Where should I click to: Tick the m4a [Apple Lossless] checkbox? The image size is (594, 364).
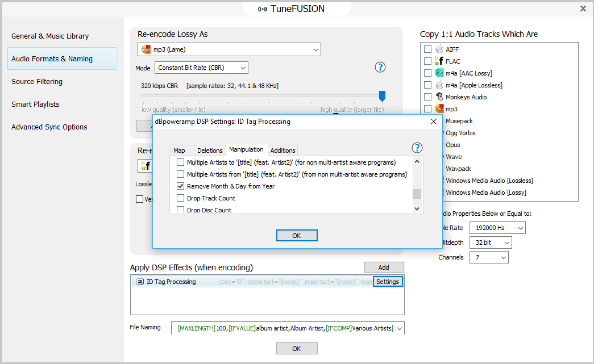click(427, 85)
